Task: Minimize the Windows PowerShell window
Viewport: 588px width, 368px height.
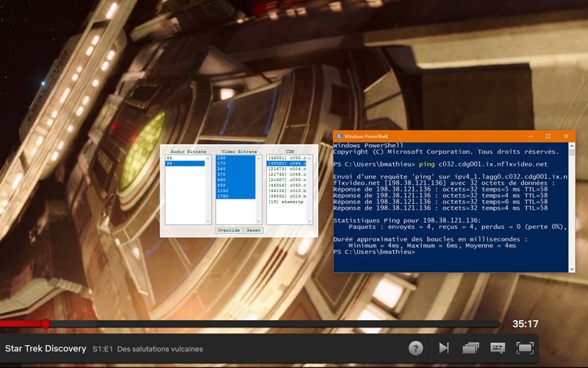Action: pos(531,136)
